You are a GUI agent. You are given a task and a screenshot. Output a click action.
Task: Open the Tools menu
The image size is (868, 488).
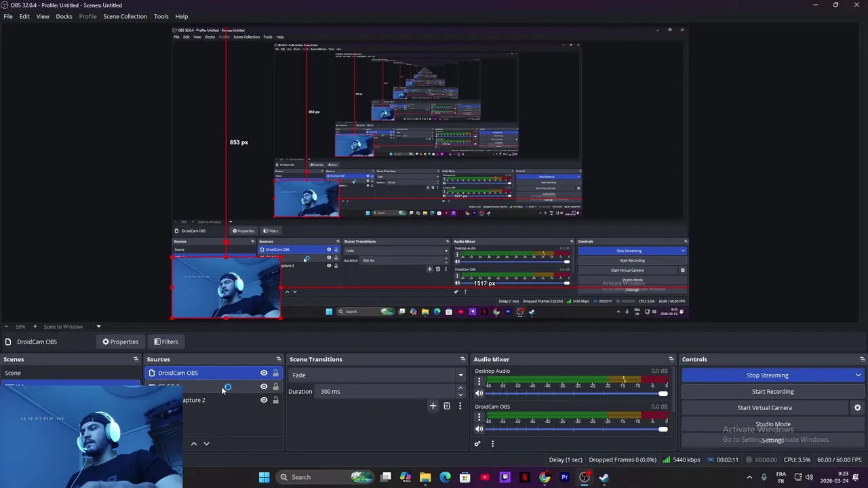[x=161, y=16]
